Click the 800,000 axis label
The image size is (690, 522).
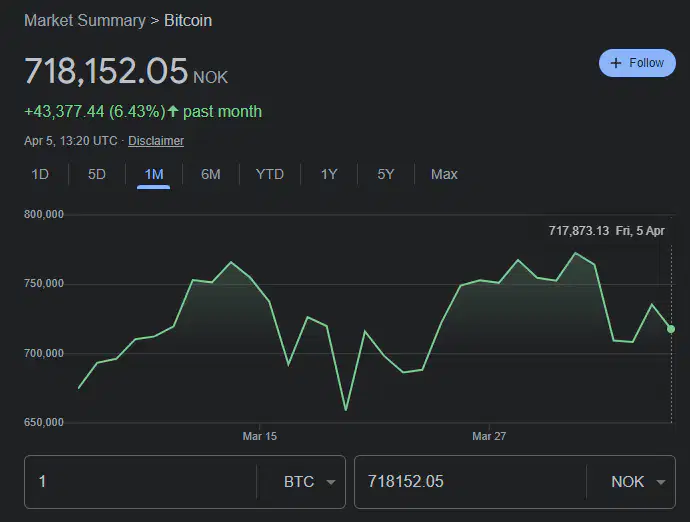[x=44, y=214]
